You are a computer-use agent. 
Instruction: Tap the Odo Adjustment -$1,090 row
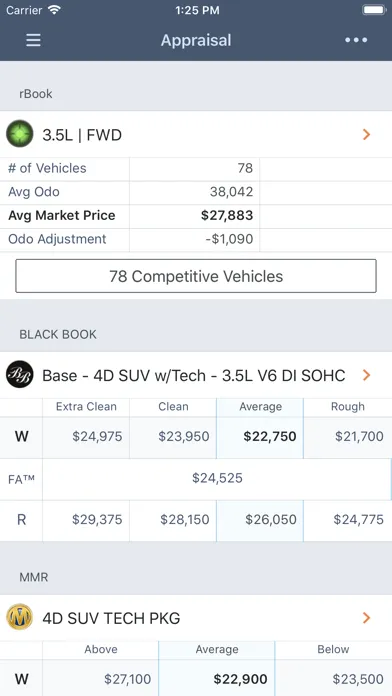196,239
